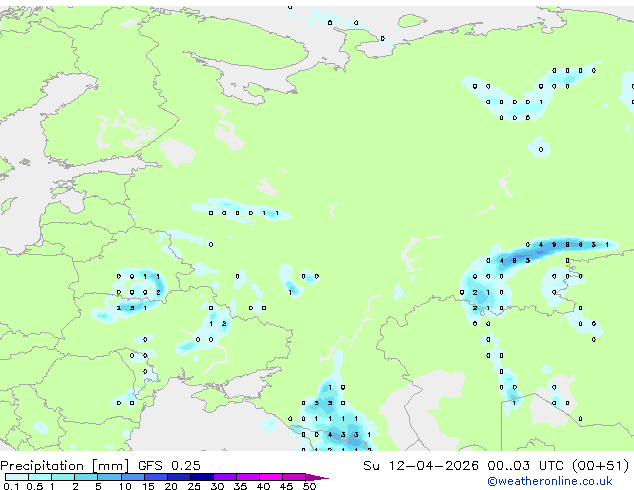Pick the 15–20 mm legend swatch

click(x=156, y=477)
